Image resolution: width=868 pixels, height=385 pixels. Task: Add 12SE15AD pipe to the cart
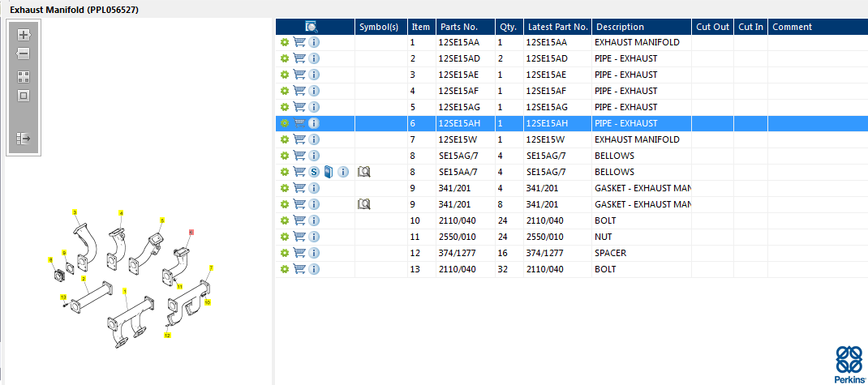coord(299,58)
